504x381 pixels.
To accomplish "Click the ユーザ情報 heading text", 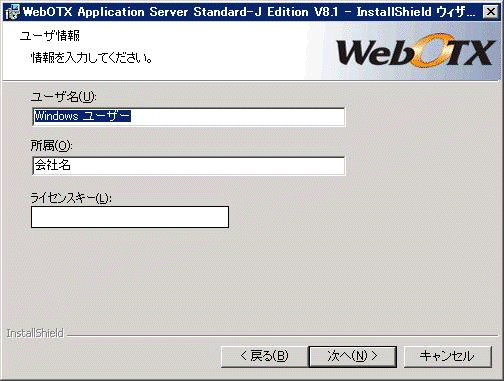I will [50, 36].
